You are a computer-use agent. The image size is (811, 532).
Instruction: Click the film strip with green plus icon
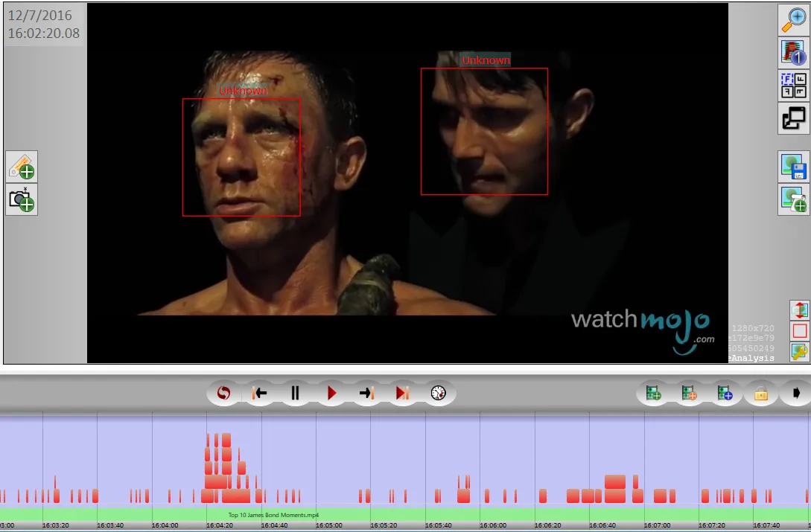pyautogui.click(x=653, y=394)
